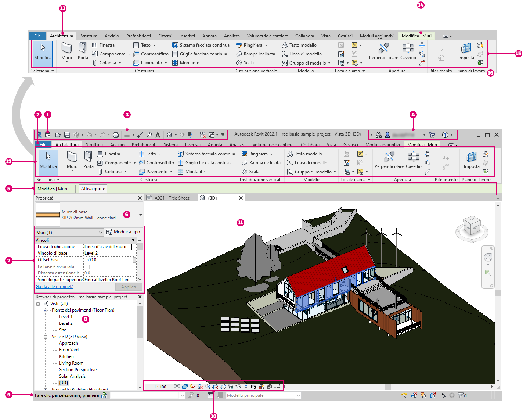
Task: Click the Open folder icon in quick access toolbar
Action: coord(58,135)
